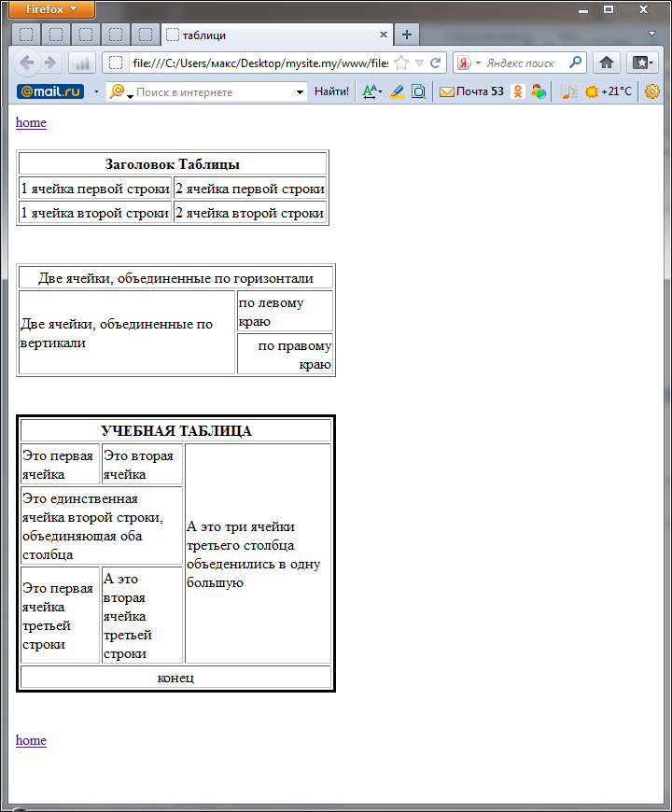672x812 pixels.
Task: Go to the browser home page
Action: click(607, 63)
